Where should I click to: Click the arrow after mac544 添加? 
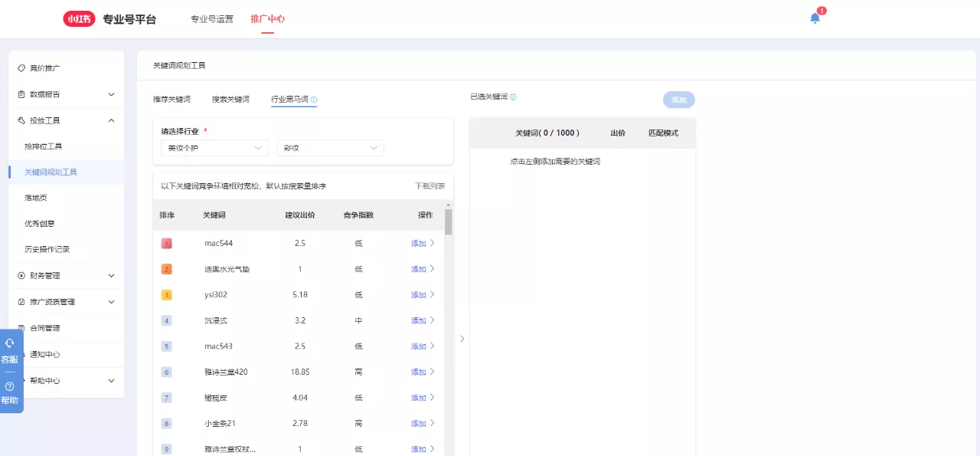[433, 243]
